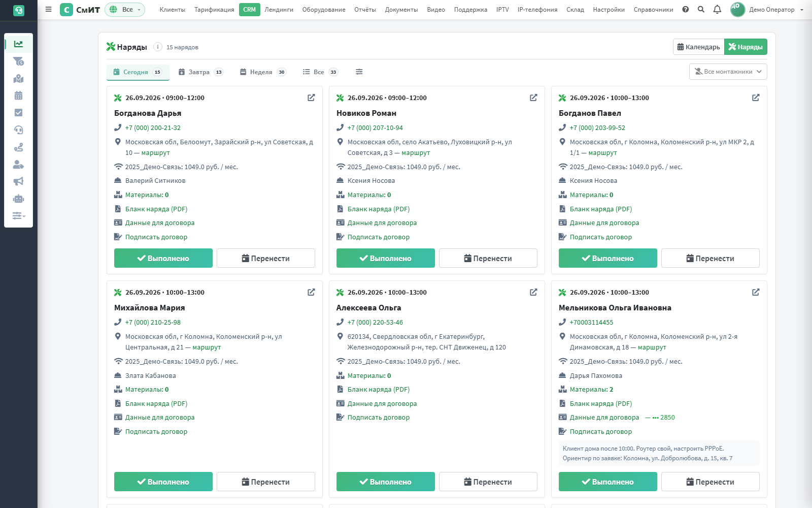Open the sales funnel sidebar icon
Screen dimensions: 812x508
[18, 61]
